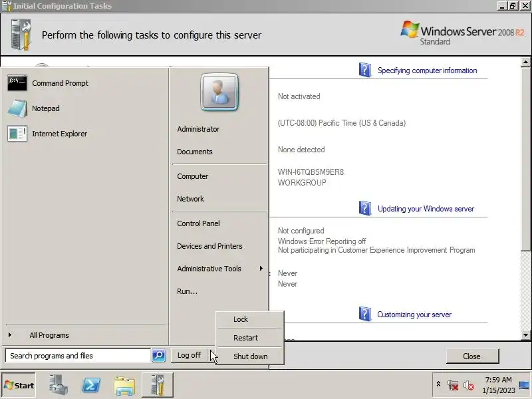Open Server Manager from taskbar

[59, 385]
